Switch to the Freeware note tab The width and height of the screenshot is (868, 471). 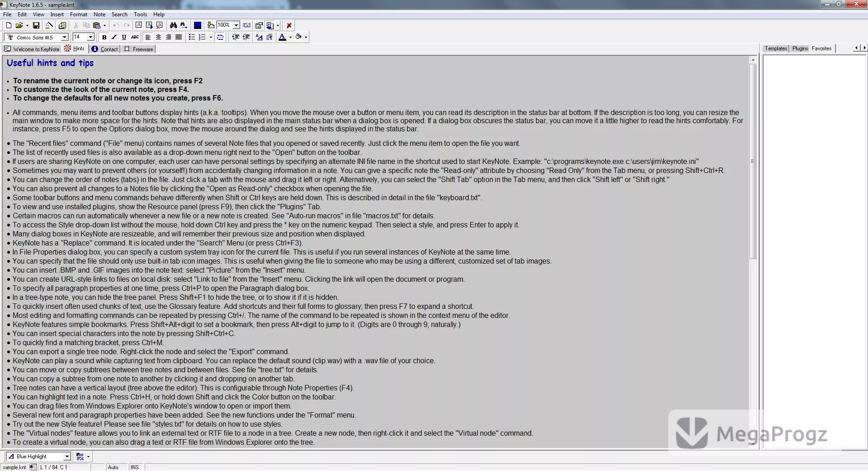139,49
